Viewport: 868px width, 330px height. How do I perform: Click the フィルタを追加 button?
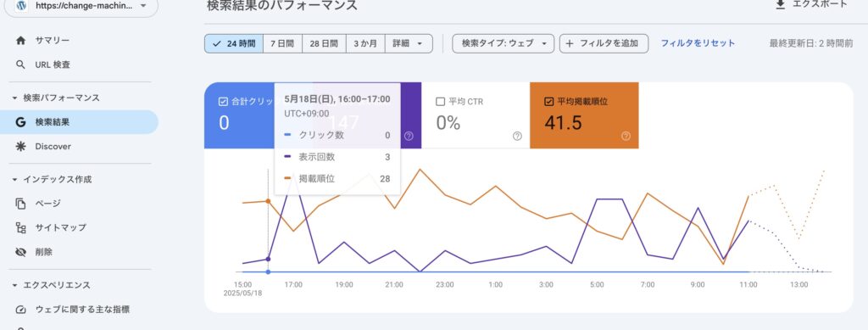coord(604,43)
